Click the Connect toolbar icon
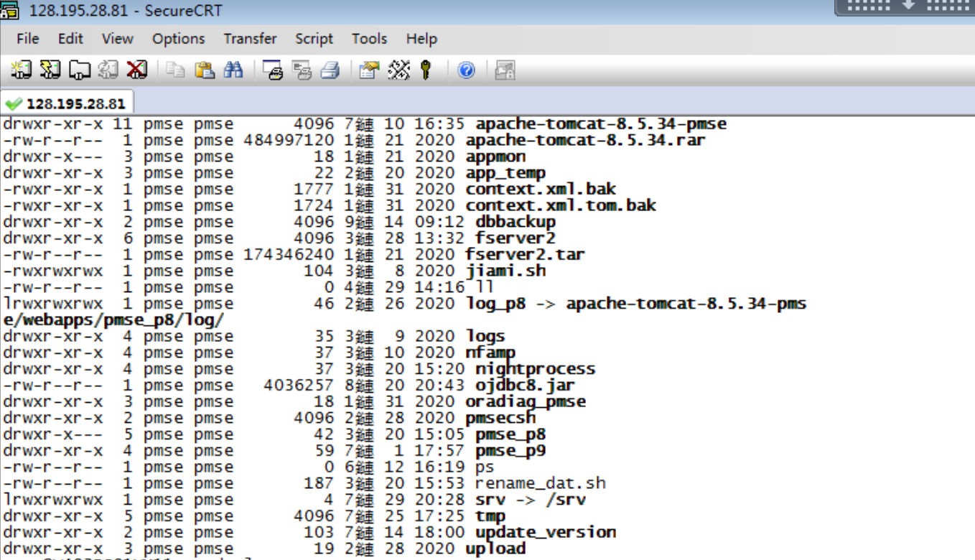The height and width of the screenshot is (560, 975). tap(22, 70)
